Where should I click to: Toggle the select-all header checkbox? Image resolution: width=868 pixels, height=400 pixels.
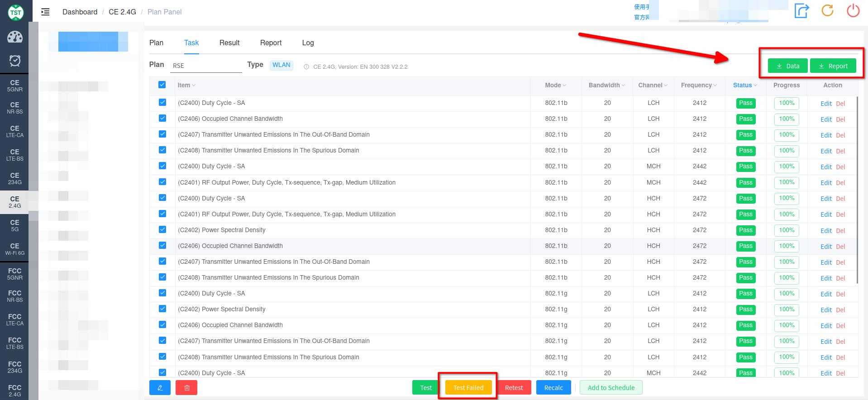162,85
